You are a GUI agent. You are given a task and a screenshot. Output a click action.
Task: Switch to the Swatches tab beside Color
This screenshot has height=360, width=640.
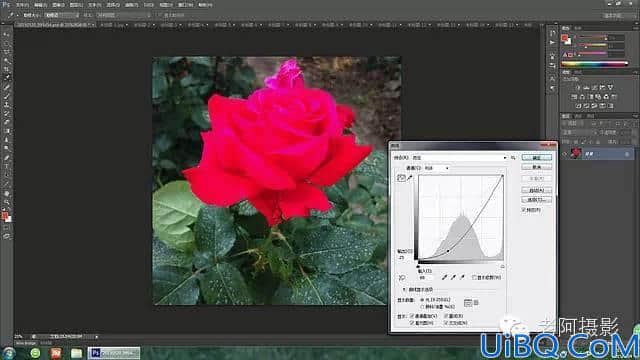point(578,28)
